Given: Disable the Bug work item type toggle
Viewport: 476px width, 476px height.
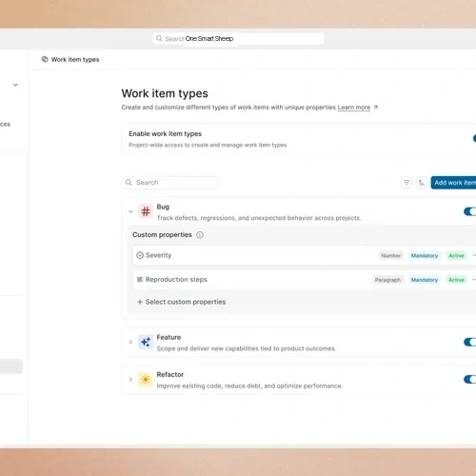Looking at the screenshot, I should pyautogui.click(x=469, y=211).
